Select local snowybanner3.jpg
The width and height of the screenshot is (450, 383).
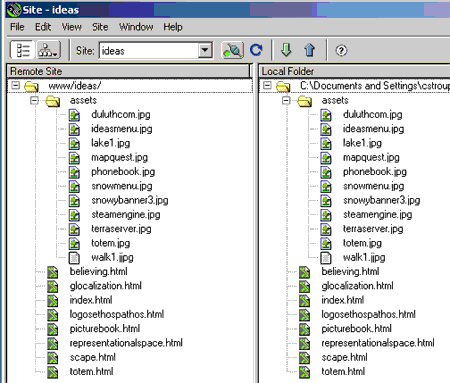point(381,200)
